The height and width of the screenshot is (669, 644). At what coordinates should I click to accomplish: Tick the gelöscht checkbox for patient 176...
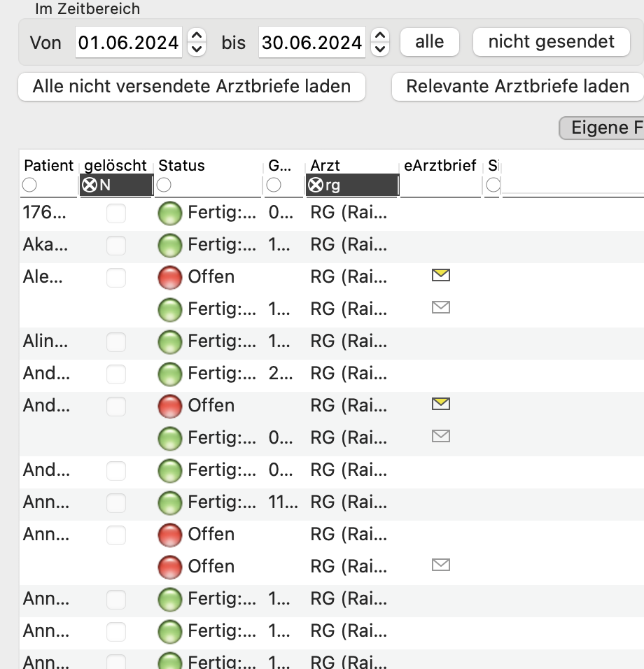click(x=116, y=213)
